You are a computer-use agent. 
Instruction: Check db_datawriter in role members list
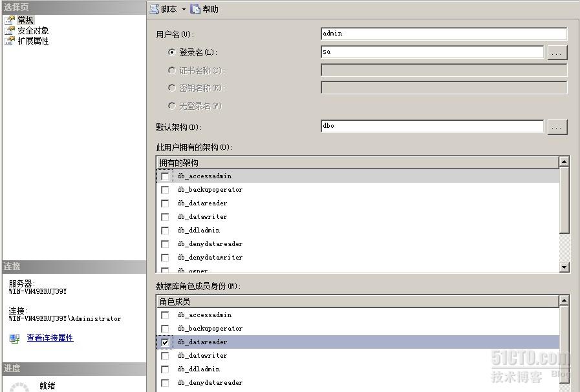tap(165, 356)
